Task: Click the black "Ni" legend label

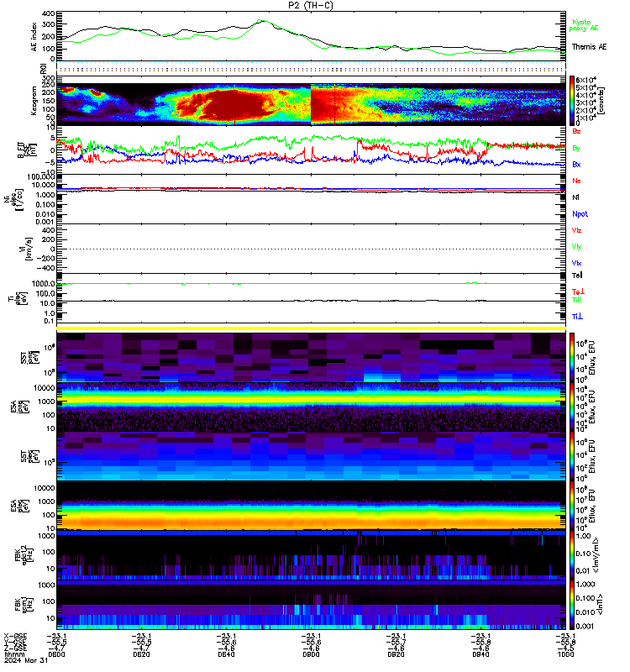Action: (575, 197)
